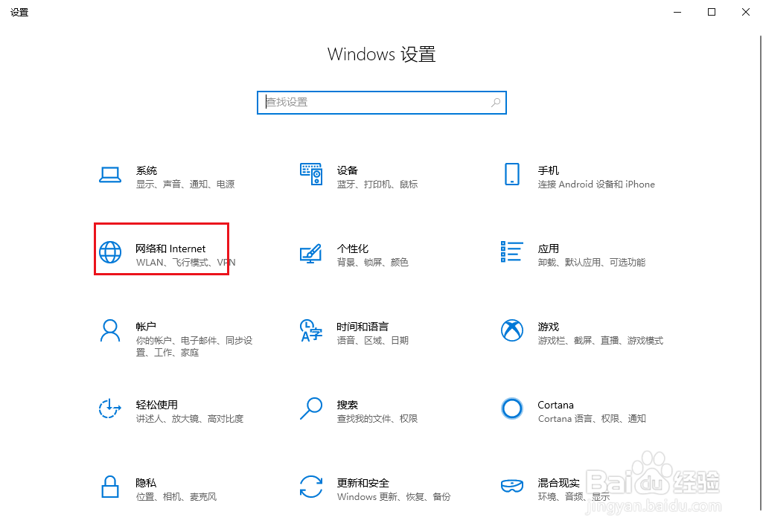The image size is (763, 532).
Task: Click the description 蓝牙、打印机、鼠标
Action: pos(377,185)
